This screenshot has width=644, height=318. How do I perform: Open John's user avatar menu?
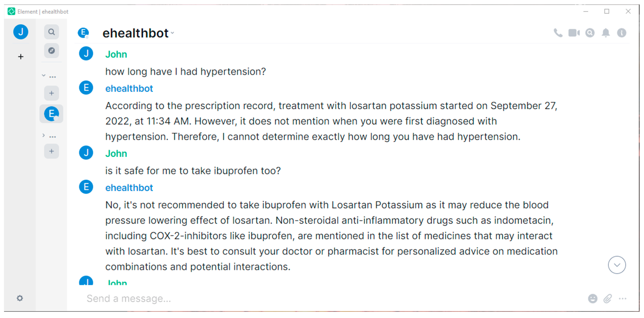pos(21,32)
